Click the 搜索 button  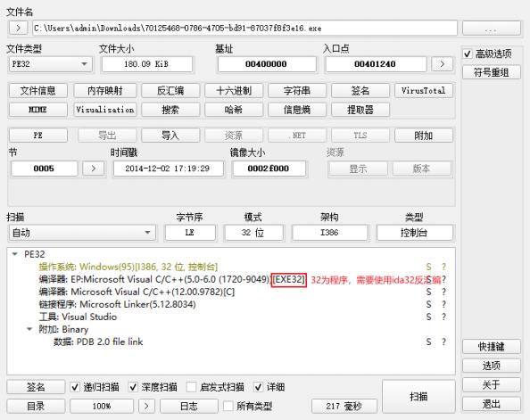pyautogui.click(x=170, y=110)
